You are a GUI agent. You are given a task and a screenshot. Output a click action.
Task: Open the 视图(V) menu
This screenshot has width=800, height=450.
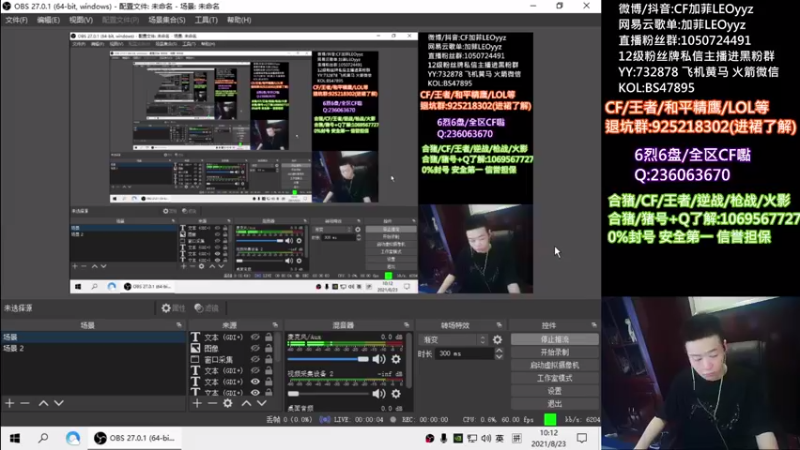81,20
